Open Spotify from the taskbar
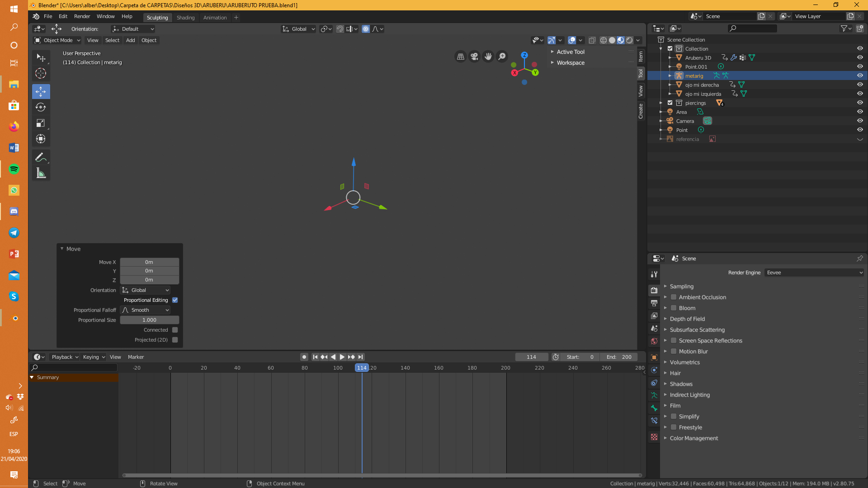 click(x=14, y=169)
